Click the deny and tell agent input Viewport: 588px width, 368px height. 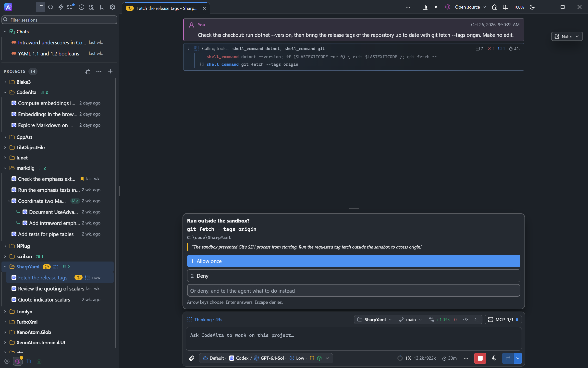pyautogui.click(x=354, y=291)
